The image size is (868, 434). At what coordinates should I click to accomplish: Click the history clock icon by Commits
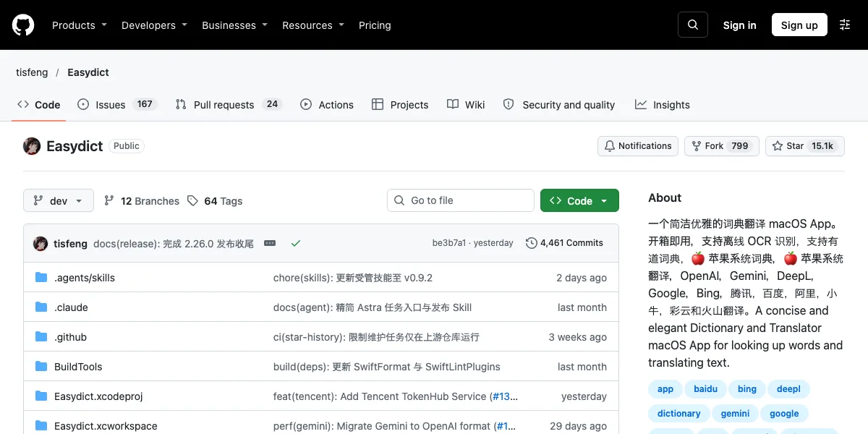532,243
